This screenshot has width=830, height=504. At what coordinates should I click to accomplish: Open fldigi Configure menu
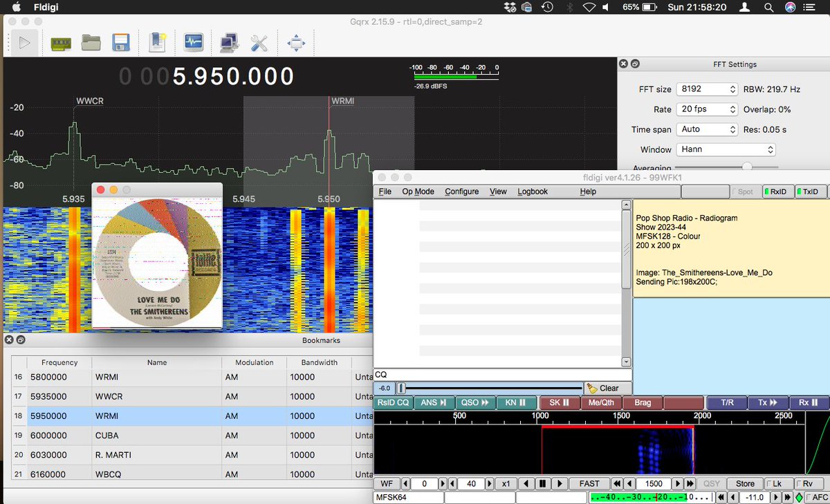461,192
